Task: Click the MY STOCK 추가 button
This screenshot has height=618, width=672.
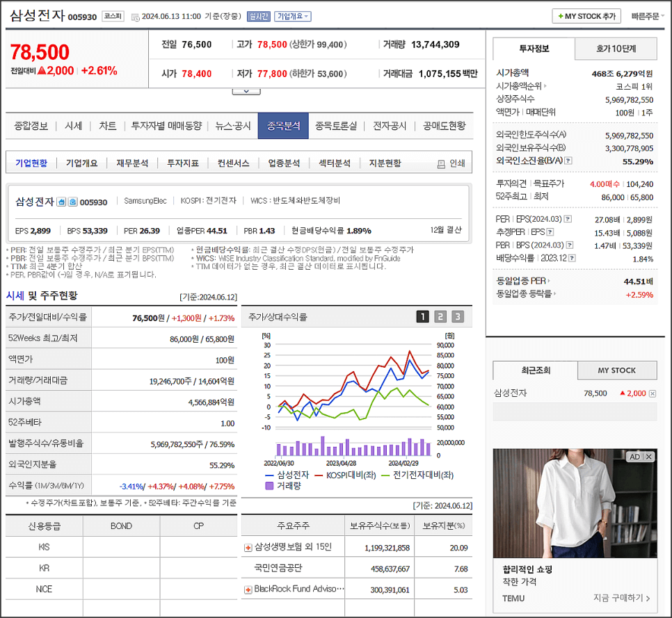Action: point(586,15)
